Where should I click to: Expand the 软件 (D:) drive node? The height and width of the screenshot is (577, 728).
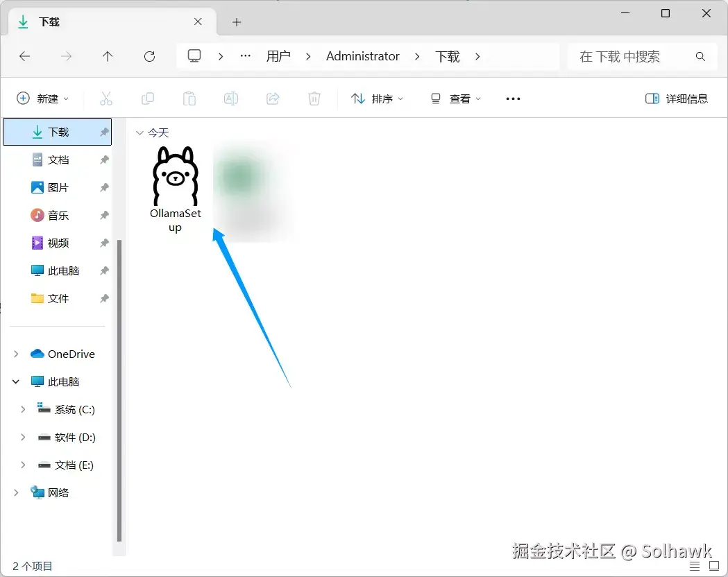(23, 437)
